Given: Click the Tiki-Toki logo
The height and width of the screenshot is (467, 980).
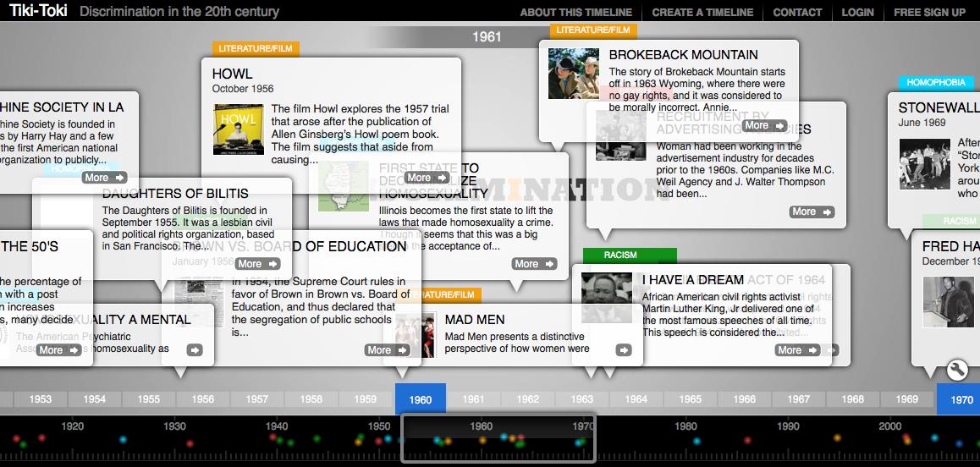Looking at the screenshot, I should [x=39, y=11].
